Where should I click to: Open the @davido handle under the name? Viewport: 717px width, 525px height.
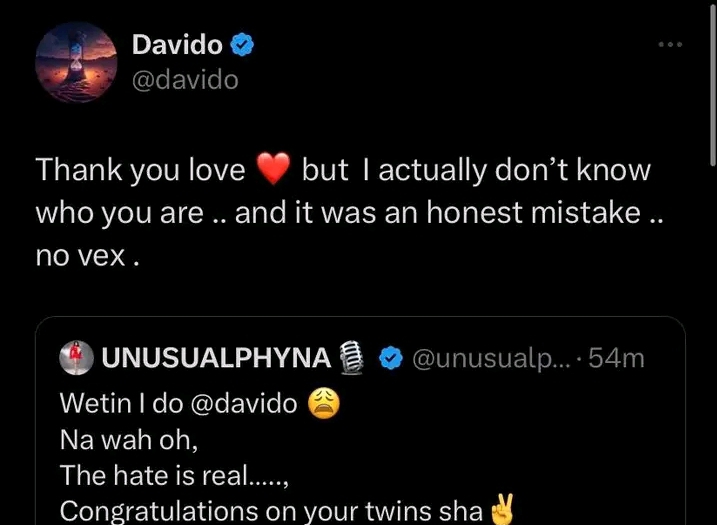(x=185, y=79)
